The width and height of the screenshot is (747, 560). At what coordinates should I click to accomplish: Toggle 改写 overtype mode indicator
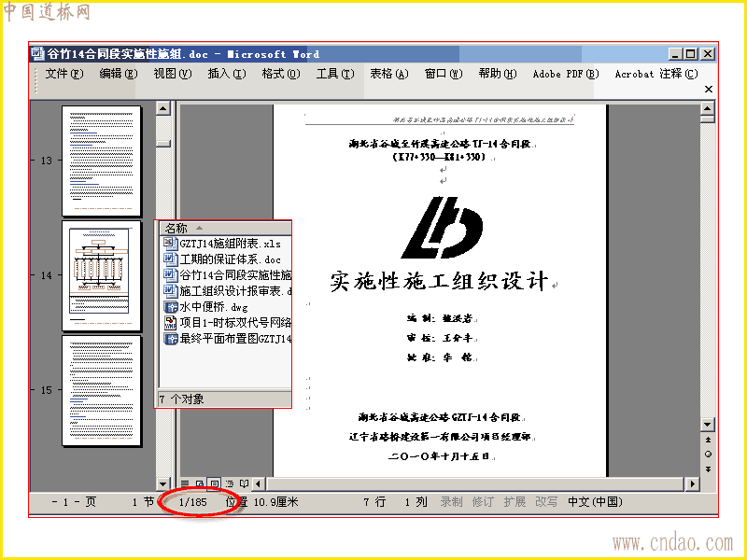click(546, 502)
